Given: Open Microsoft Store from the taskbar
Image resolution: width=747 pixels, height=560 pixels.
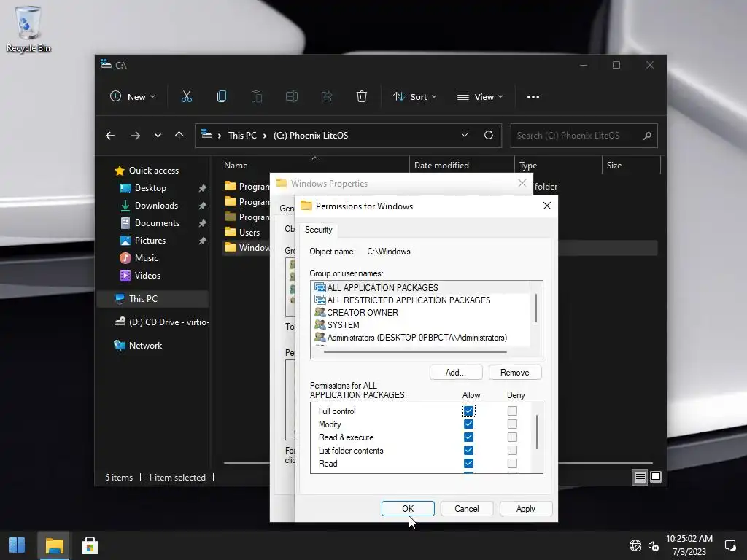Looking at the screenshot, I should 90,545.
